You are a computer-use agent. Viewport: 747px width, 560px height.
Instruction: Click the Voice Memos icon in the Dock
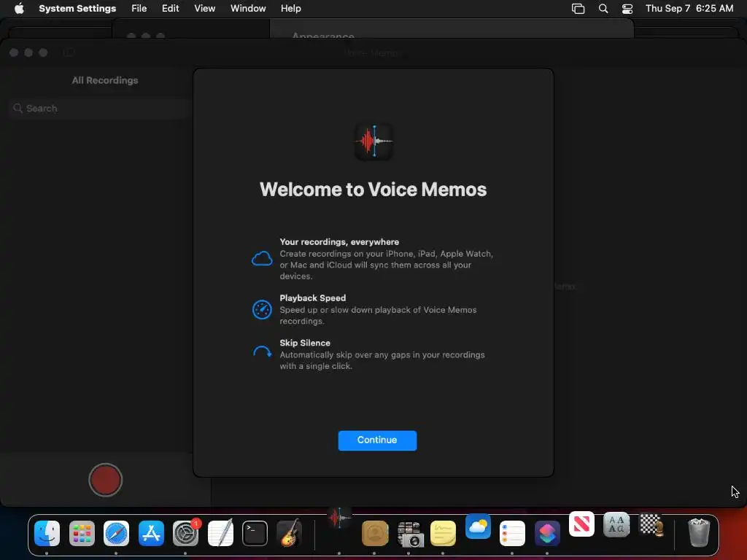[339, 517]
